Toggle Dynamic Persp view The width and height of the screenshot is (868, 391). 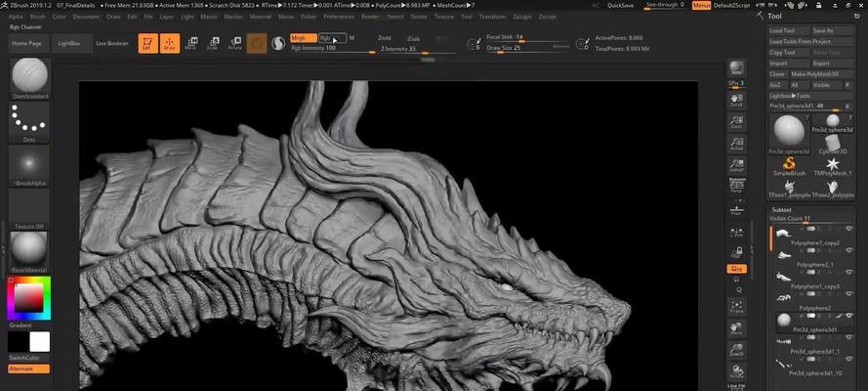tap(736, 186)
